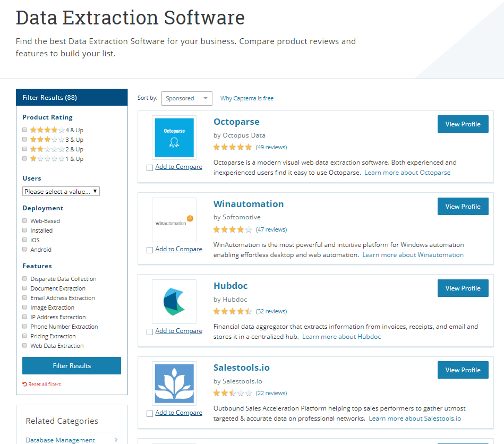Click Winautomation star rating

coord(233,229)
